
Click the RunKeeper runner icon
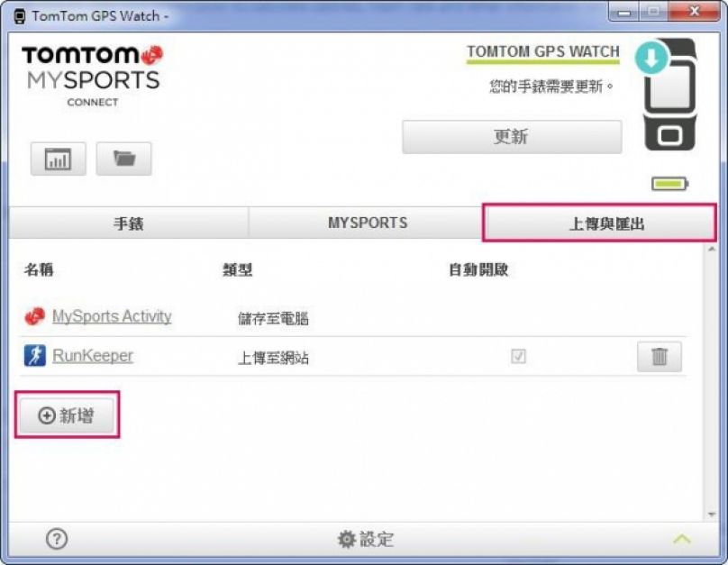35,356
